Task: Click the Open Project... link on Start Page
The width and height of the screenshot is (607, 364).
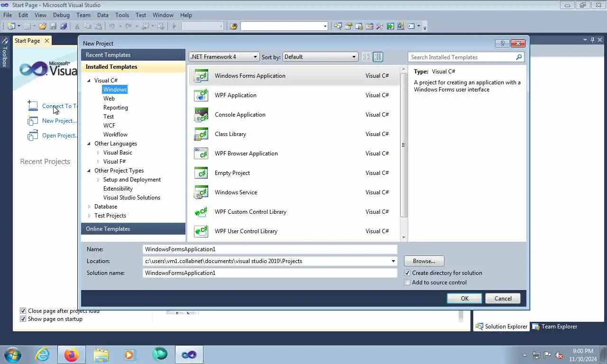Action: (59, 136)
